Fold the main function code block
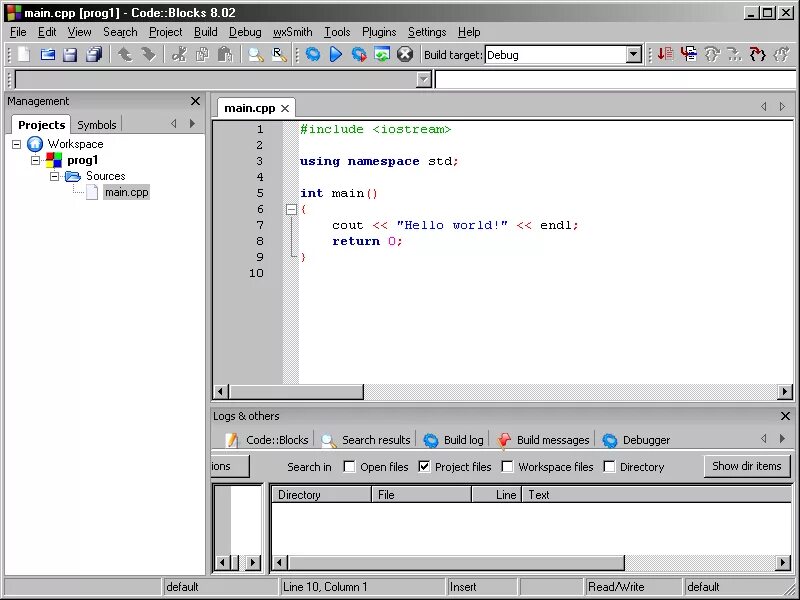 (291, 209)
